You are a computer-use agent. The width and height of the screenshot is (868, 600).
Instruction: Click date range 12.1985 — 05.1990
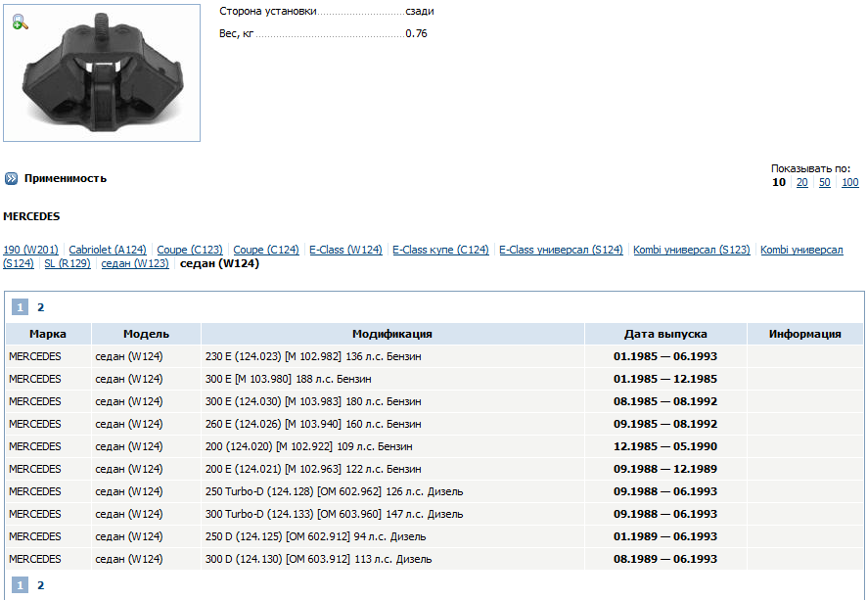pos(665,446)
